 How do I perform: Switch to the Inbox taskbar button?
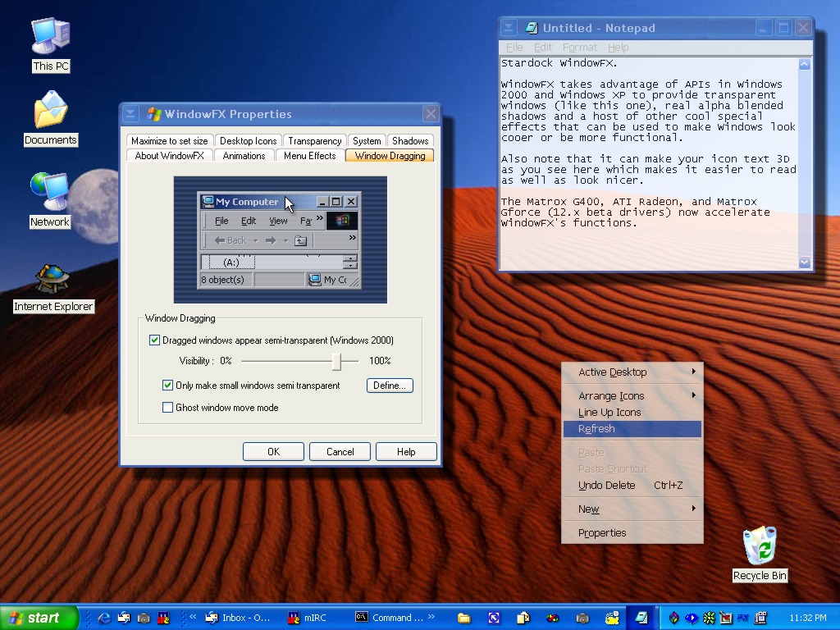238,618
